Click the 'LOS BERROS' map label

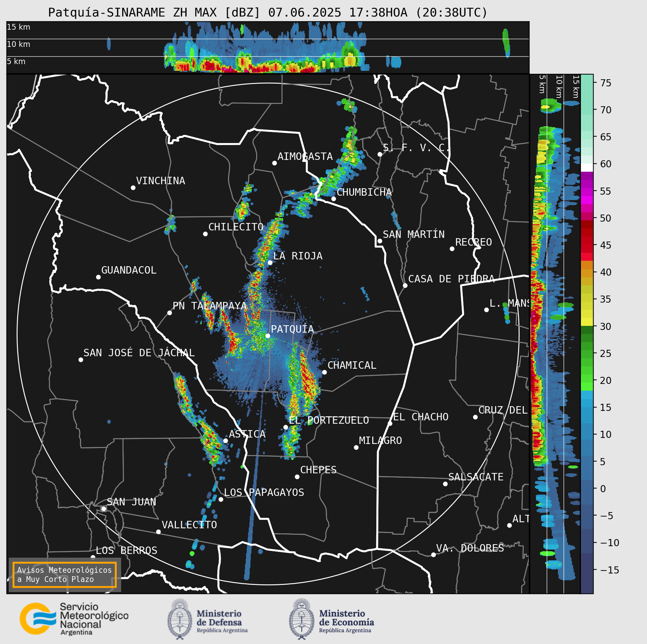(x=127, y=551)
